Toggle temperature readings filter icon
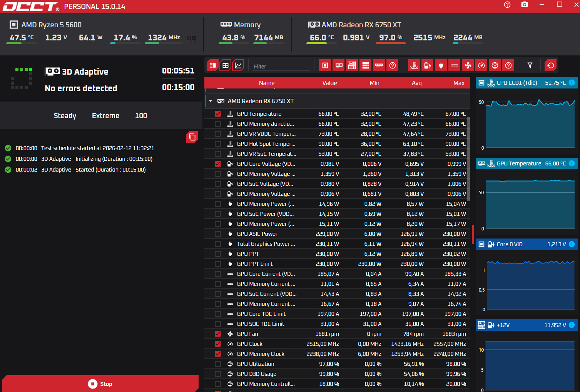Image resolution: width=580 pixels, height=392 pixels. click(414, 65)
